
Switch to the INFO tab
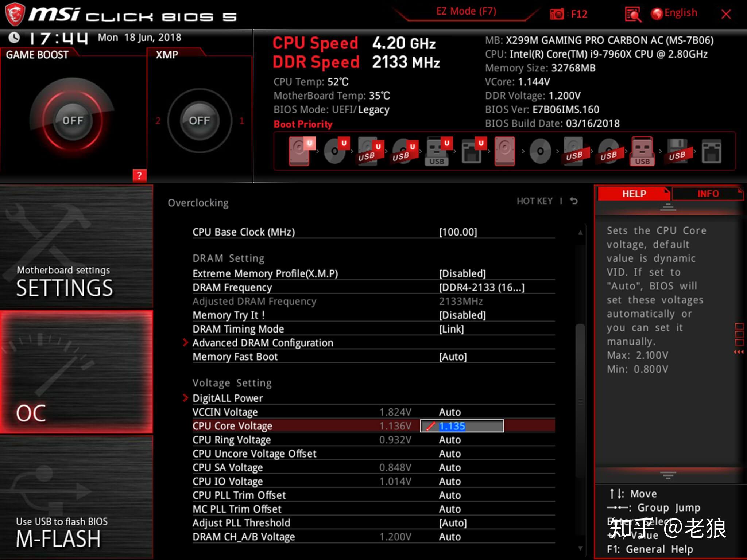click(x=708, y=194)
